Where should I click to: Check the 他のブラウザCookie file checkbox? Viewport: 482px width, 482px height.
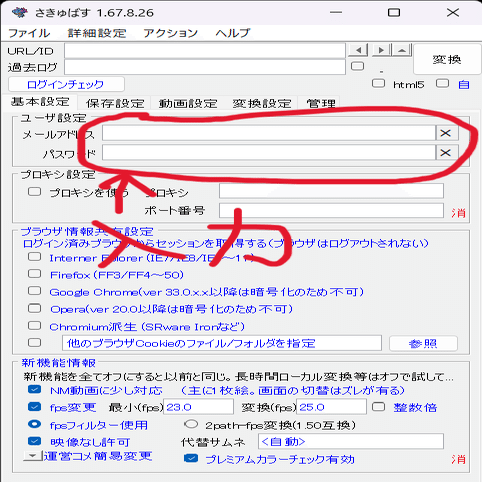pos(34,342)
